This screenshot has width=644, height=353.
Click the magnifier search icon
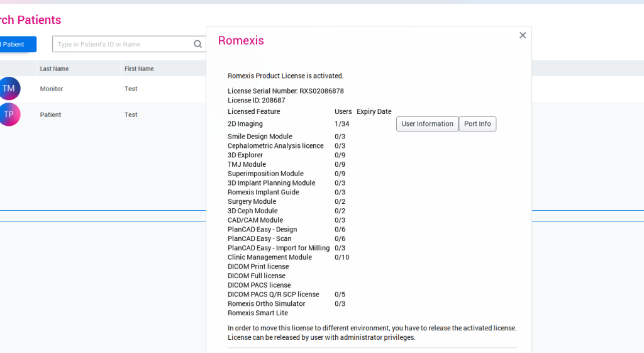pyautogui.click(x=197, y=44)
